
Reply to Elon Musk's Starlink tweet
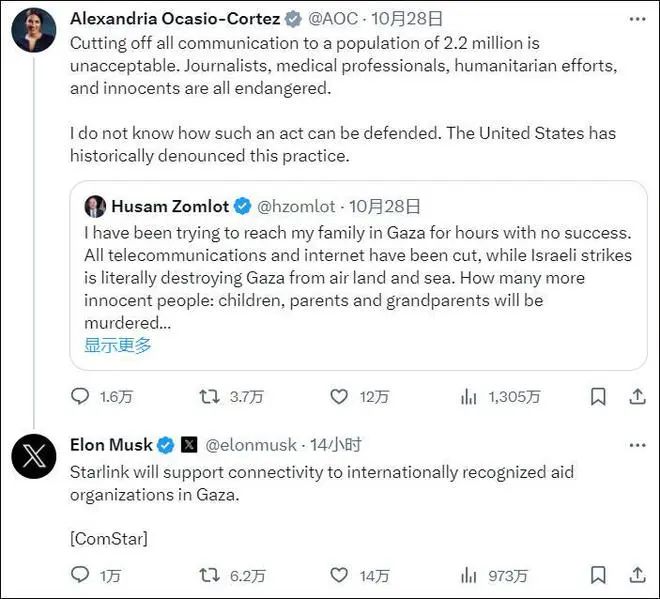point(81,575)
